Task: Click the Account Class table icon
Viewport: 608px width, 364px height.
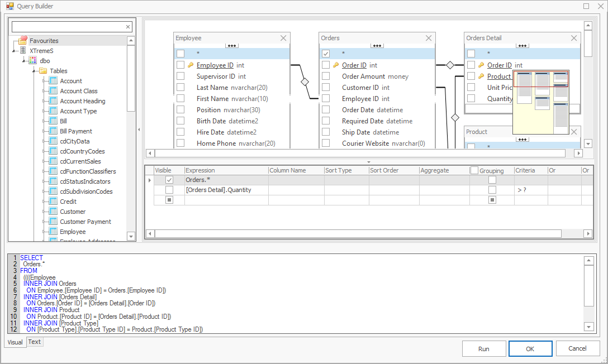Action: click(53, 90)
